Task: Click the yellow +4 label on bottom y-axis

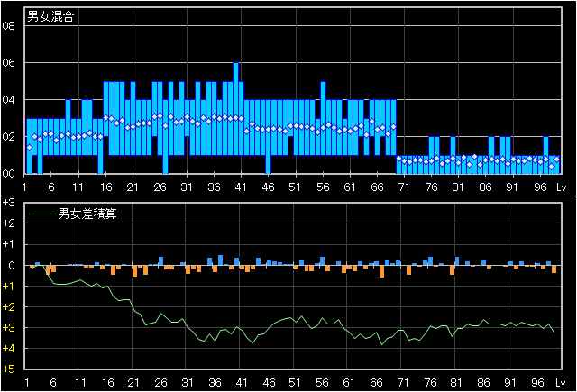Action: (8, 348)
